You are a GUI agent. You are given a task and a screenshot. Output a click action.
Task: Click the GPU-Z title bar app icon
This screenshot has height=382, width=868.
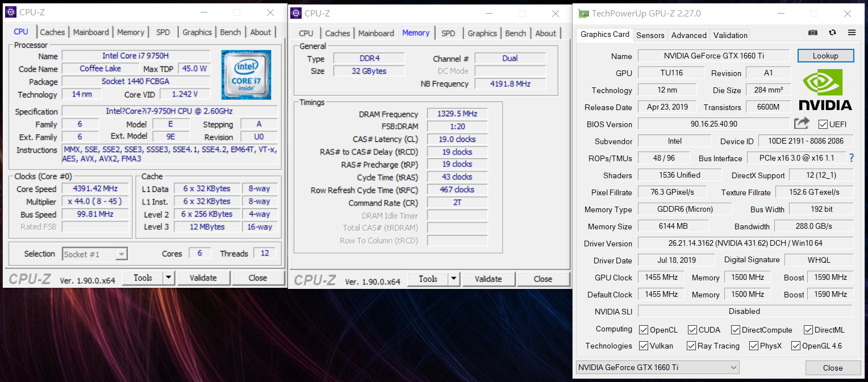coord(583,13)
